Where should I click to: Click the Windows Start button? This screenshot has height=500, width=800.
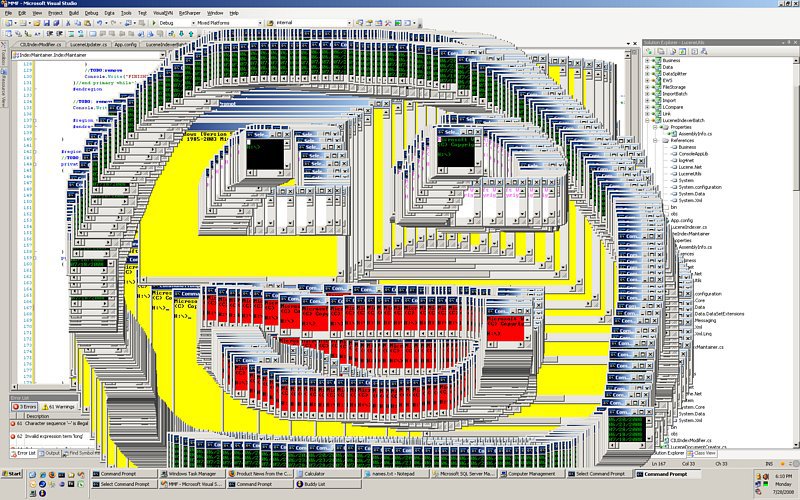pyautogui.click(x=12, y=474)
